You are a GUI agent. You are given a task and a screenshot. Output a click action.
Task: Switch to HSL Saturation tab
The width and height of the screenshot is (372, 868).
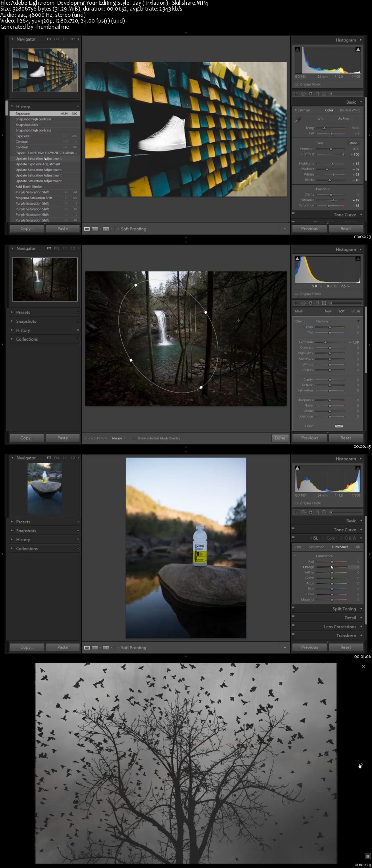coord(316,547)
